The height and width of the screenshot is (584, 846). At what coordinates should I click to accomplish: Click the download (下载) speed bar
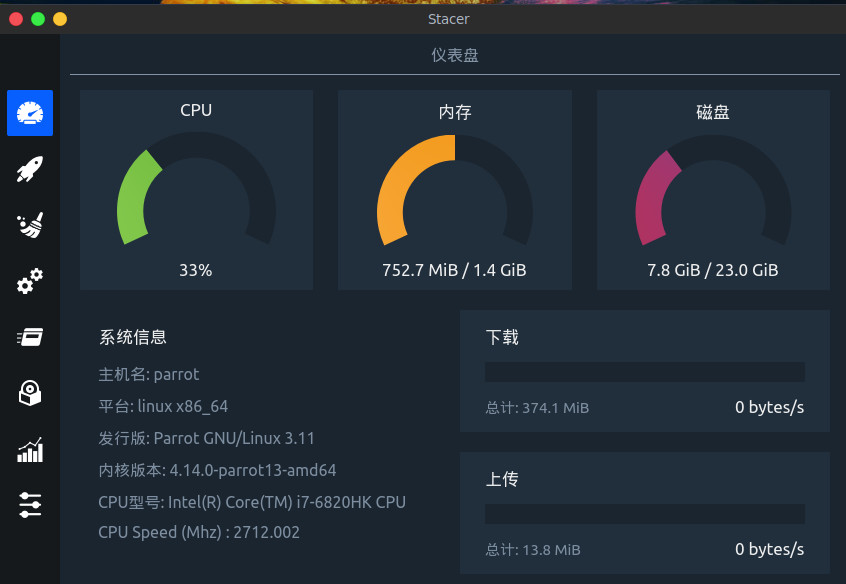[645, 372]
